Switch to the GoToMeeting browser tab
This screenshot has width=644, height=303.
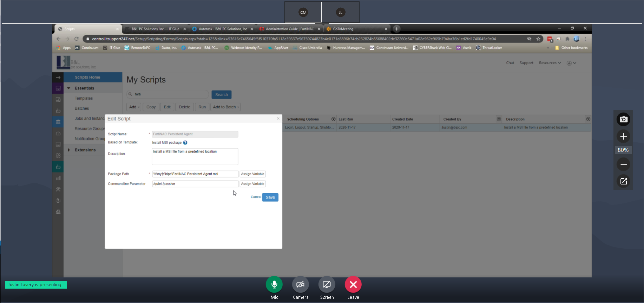point(356,29)
